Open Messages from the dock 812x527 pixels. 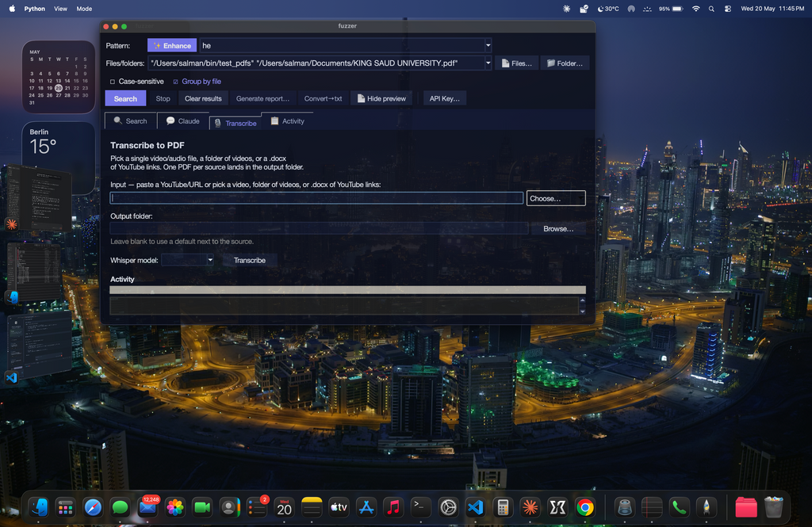coord(121,508)
